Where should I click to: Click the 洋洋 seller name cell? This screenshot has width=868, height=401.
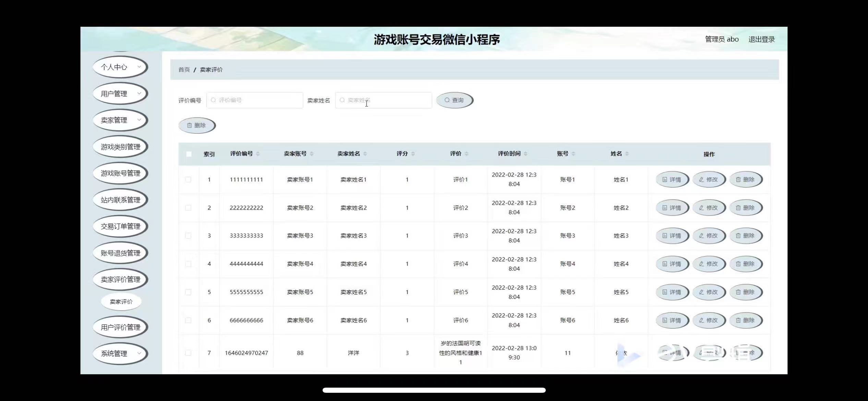[x=353, y=353]
